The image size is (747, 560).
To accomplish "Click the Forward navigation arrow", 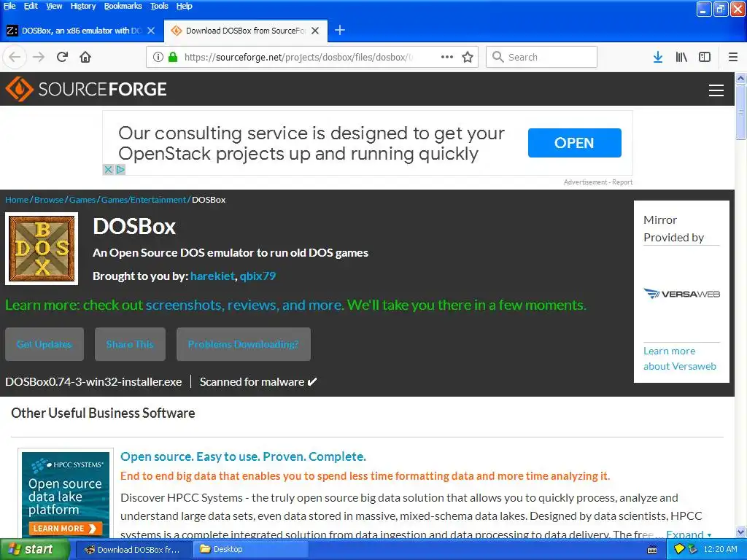I will coord(39,57).
